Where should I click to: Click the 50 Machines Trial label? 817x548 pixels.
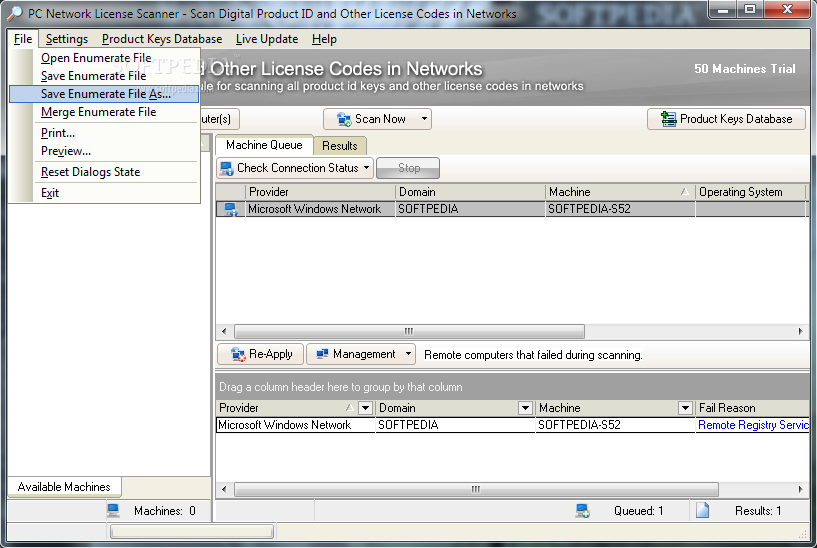(745, 69)
